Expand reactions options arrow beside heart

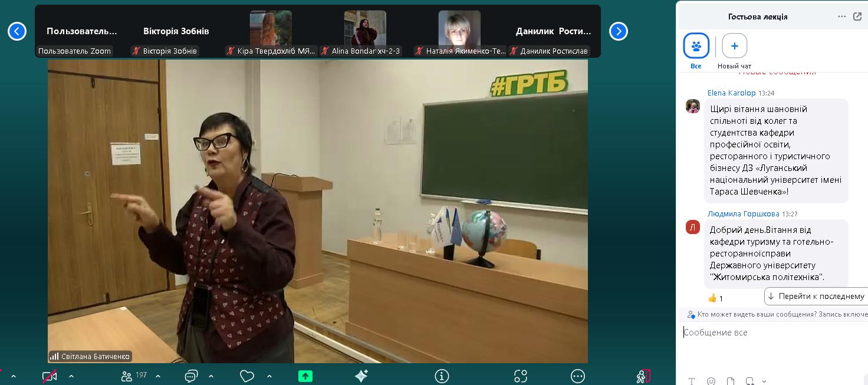[269, 376]
